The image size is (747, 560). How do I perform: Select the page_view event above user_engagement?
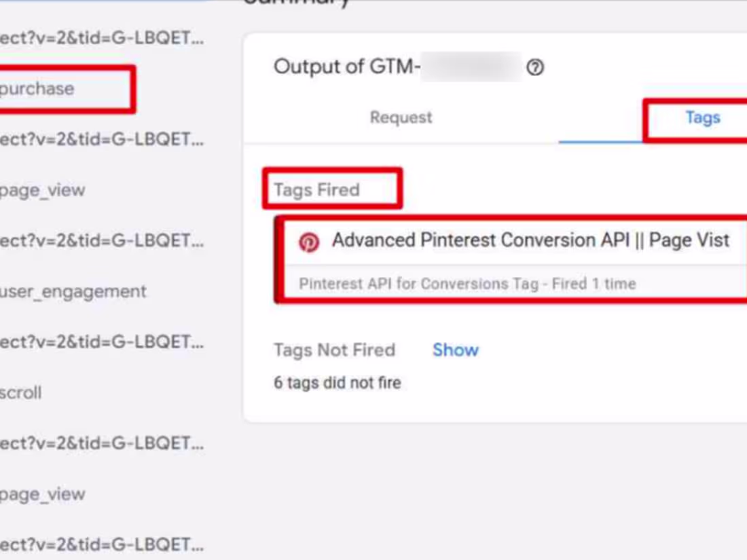42,191
